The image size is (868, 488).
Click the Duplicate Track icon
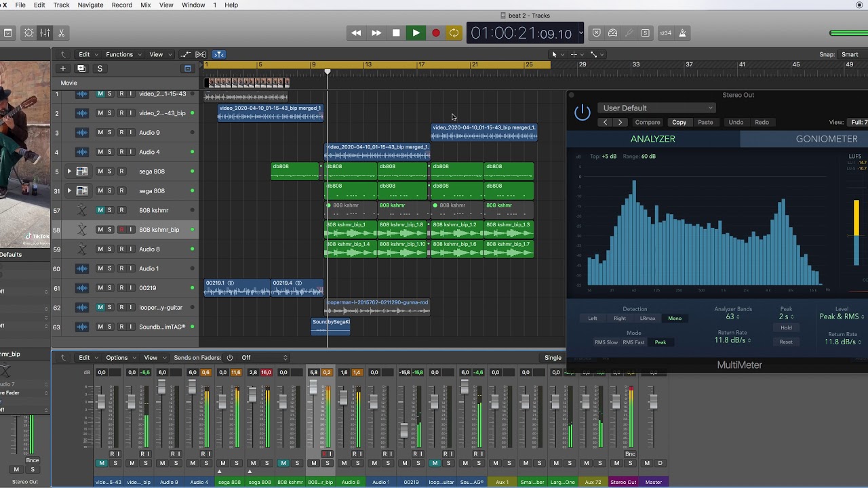(x=81, y=68)
